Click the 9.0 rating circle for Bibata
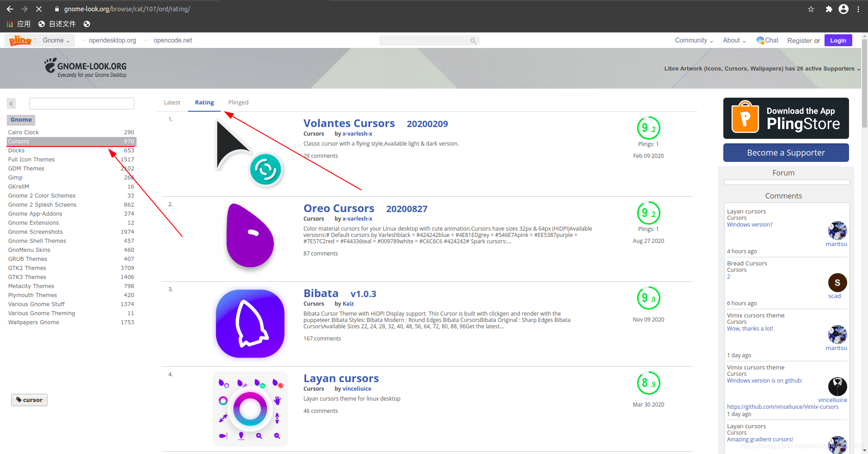The image size is (868, 454). click(x=648, y=298)
